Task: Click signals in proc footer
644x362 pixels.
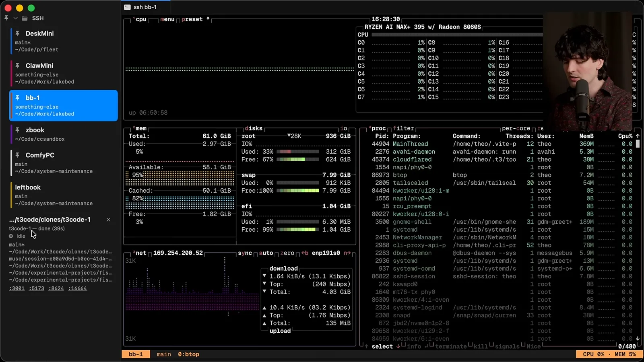Action: tap(507, 346)
